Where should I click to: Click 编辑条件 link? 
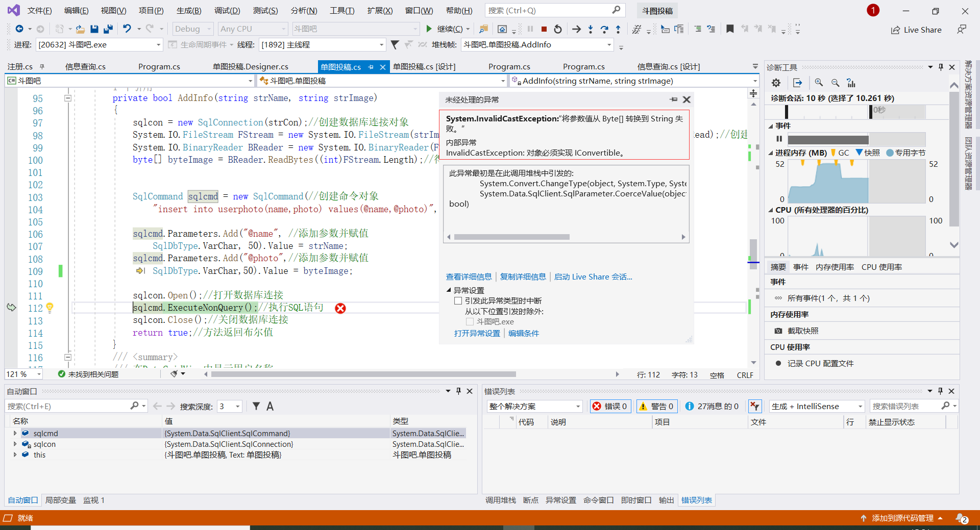click(x=524, y=334)
